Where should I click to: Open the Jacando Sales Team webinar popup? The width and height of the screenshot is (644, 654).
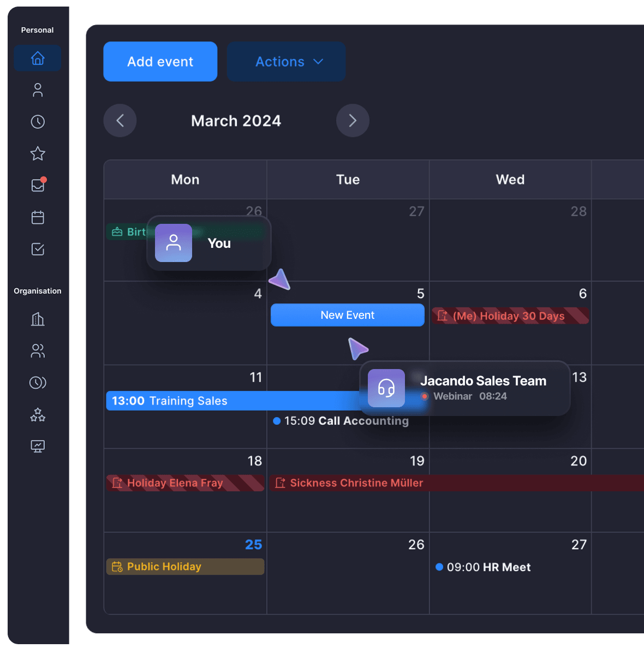click(464, 388)
